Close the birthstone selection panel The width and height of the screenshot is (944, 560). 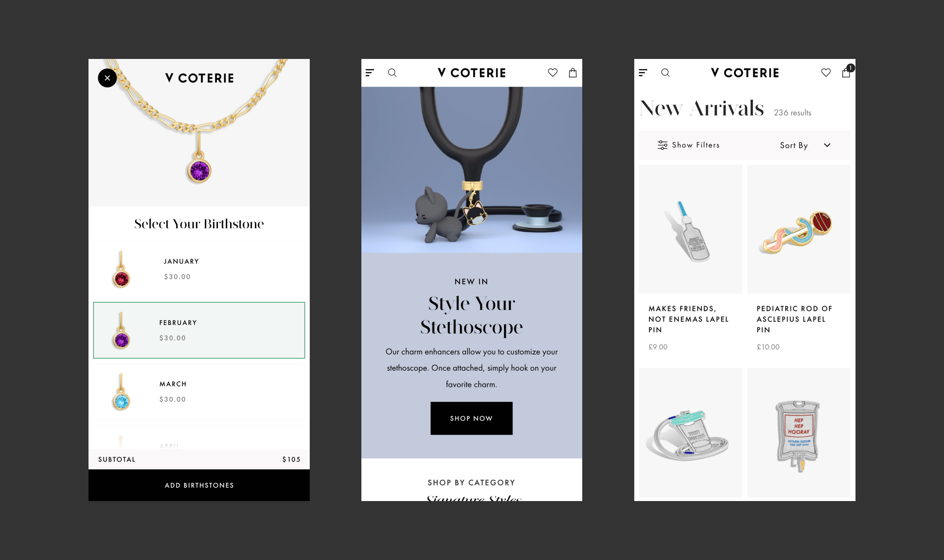(x=107, y=78)
